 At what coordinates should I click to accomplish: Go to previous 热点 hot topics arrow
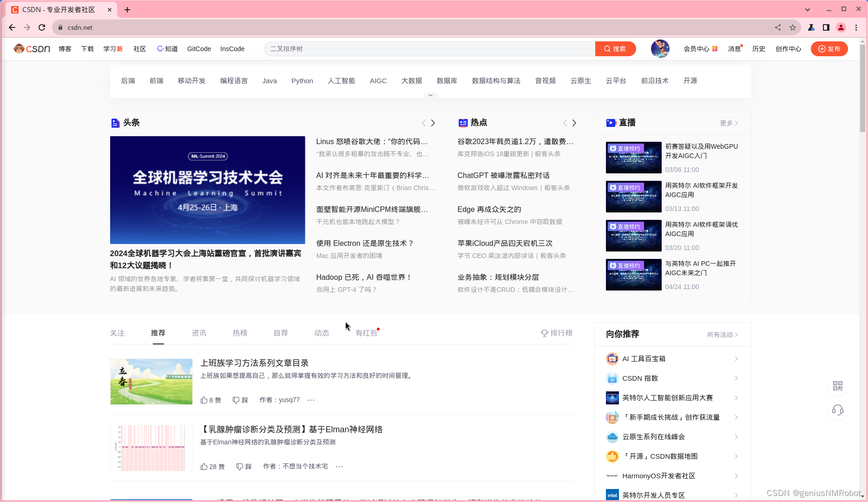tap(565, 123)
